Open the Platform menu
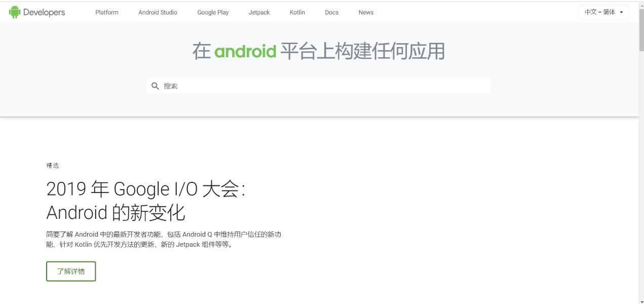The image size is (644, 304). [x=106, y=12]
